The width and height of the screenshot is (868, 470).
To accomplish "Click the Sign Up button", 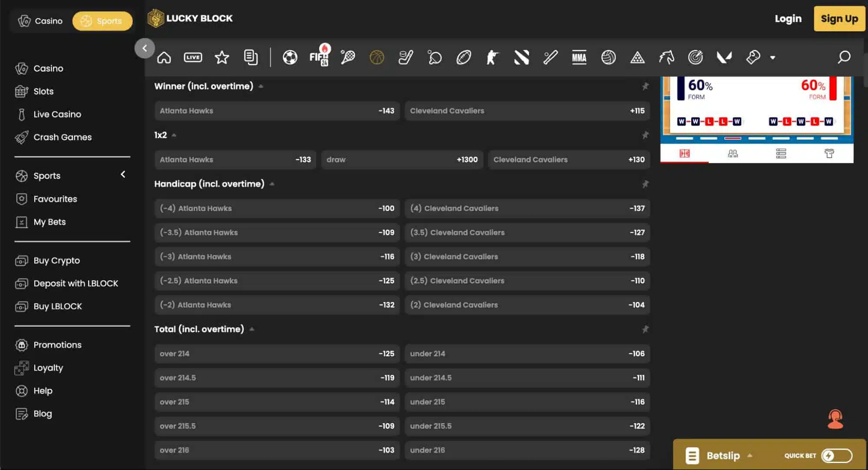I will (x=839, y=19).
